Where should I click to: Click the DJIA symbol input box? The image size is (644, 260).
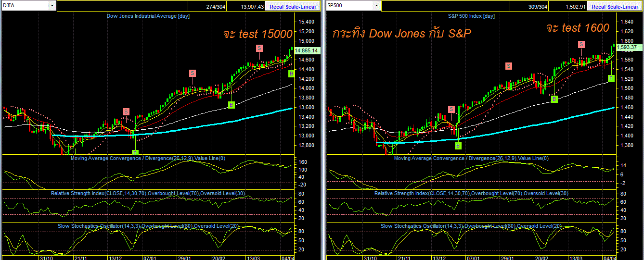click(x=25, y=6)
